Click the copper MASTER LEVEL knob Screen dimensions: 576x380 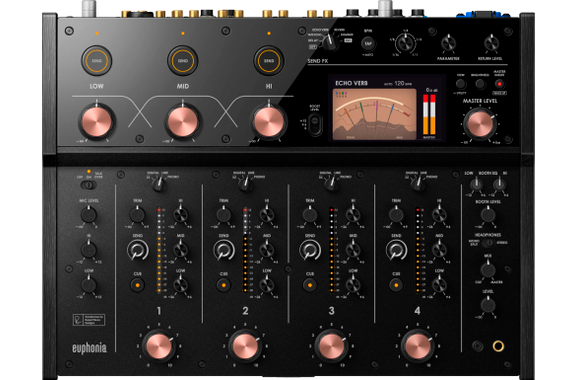[x=479, y=124]
